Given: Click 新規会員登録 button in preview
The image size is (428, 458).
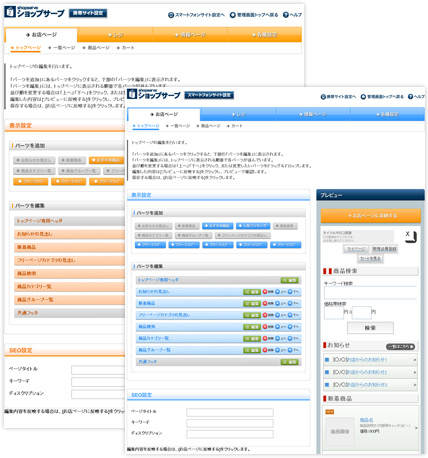Looking at the screenshot, I should (x=384, y=249).
